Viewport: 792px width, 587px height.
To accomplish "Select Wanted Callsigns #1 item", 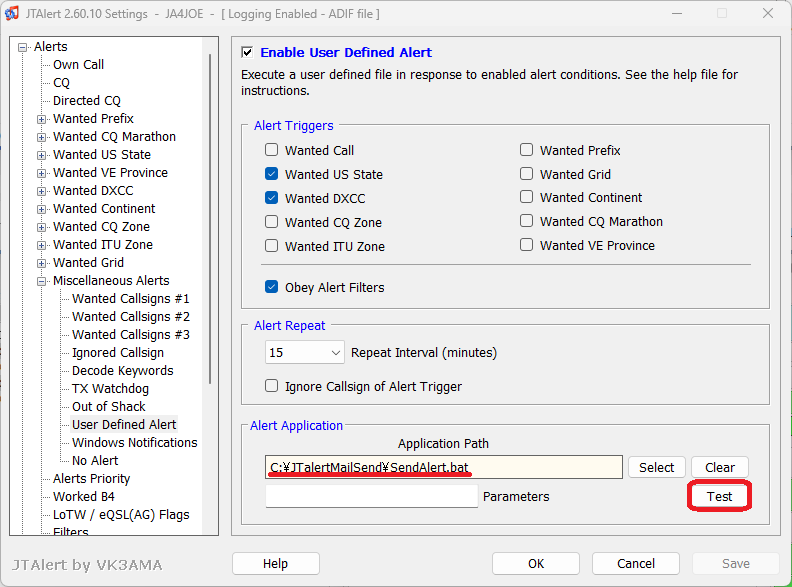I will (x=131, y=299).
